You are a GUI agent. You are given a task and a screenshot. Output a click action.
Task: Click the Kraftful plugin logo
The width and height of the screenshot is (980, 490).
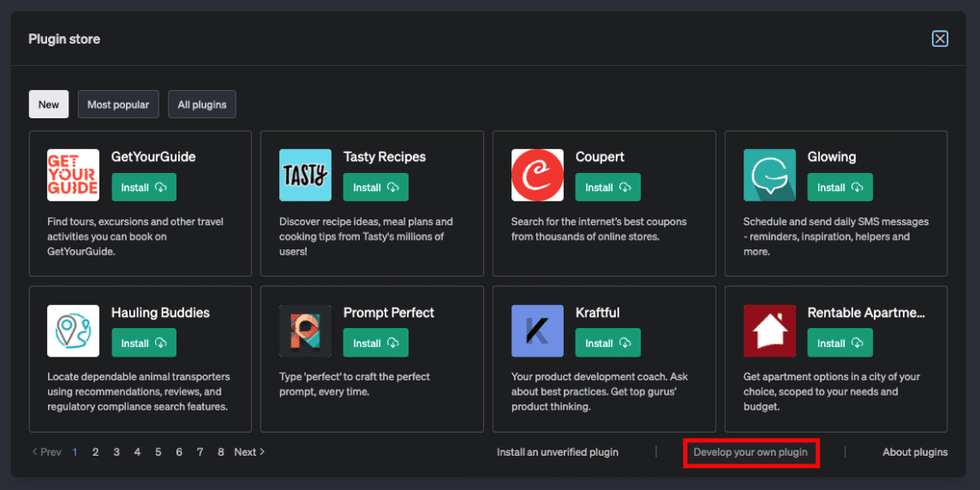click(x=537, y=331)
